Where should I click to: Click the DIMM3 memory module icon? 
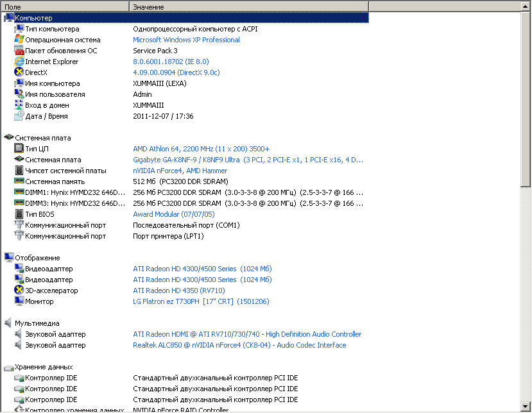19,203
